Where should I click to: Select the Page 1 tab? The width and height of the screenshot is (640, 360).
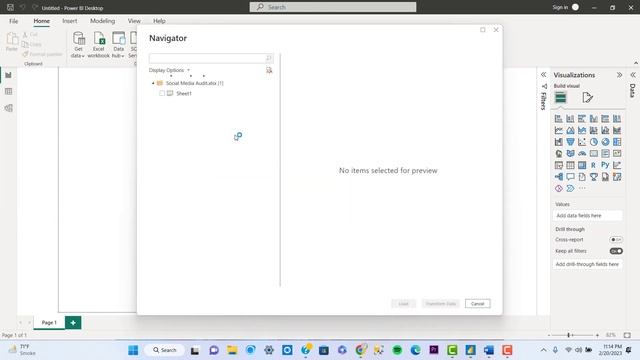[x=49, y=322]
